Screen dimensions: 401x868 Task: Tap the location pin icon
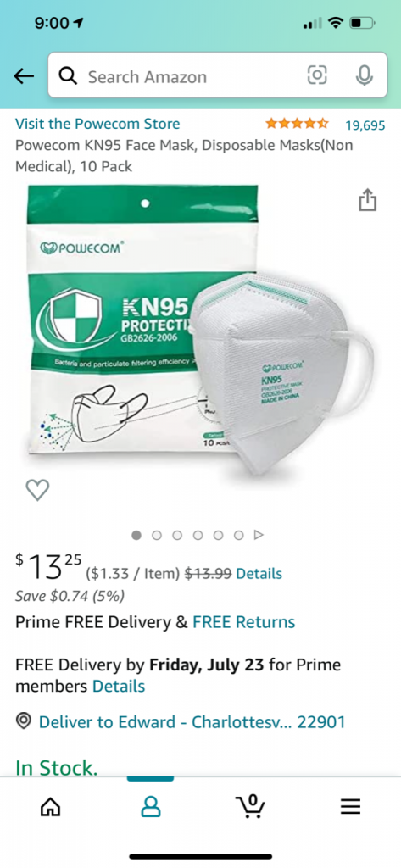click(x=23, y=721)
